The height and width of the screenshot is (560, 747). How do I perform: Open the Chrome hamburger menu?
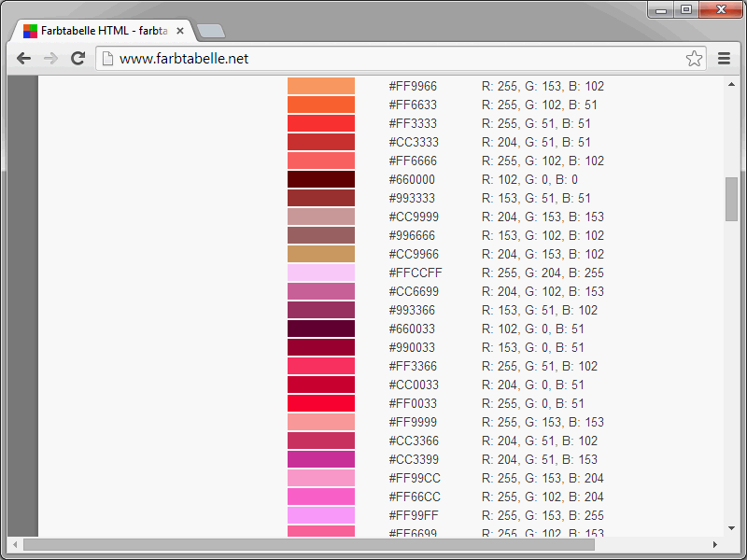[725, 59]
